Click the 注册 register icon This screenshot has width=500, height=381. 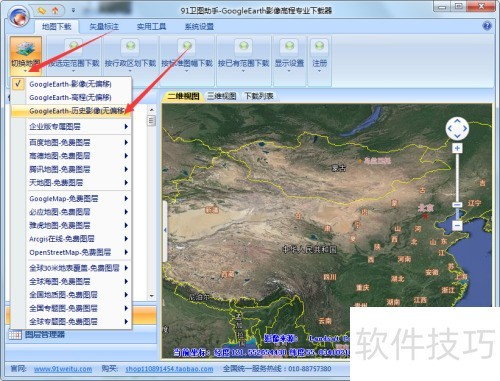point(319,46)
